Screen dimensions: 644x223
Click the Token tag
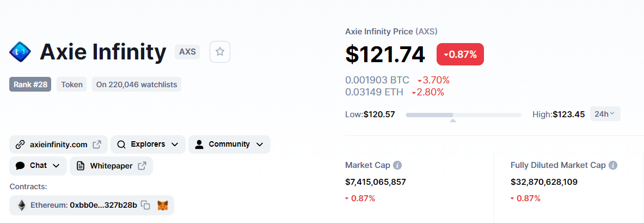coord(72,85)
